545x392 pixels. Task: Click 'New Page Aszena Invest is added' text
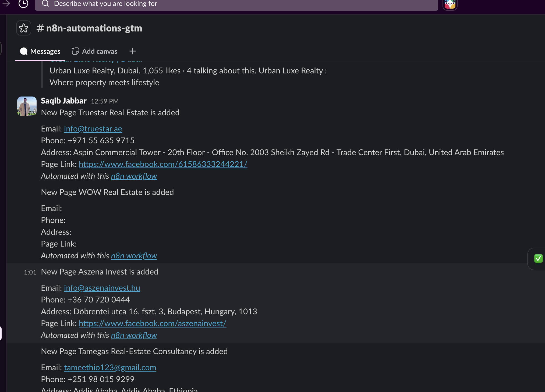100,272
